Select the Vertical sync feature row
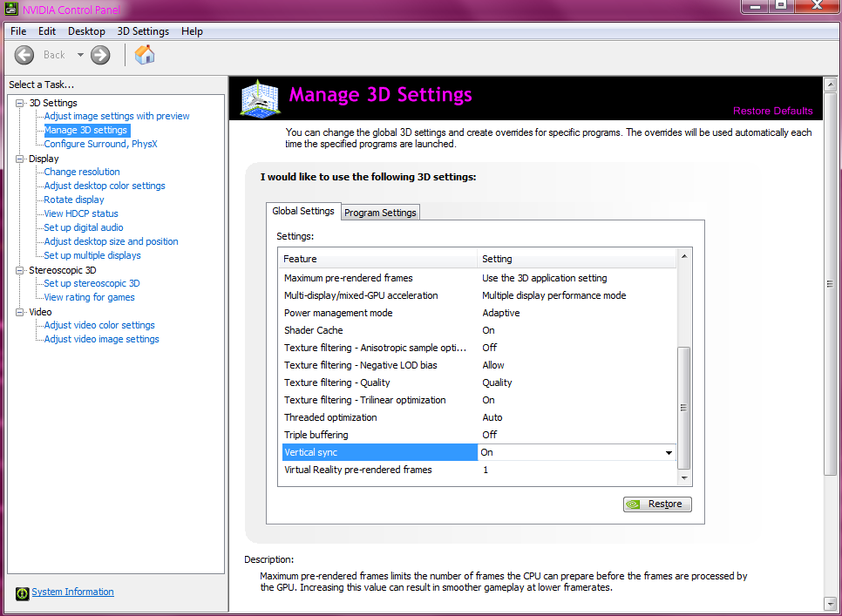842x616 pixels. click(479, 452)
